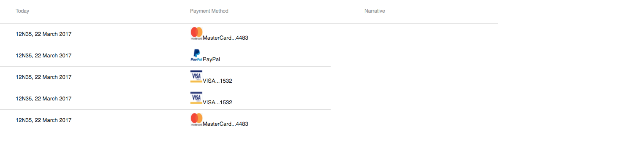Viewport: 644px width, 157px height.
Task: Select VISA...1532 text in the third row
Action: pyautogui.click(x=217, y=81)
